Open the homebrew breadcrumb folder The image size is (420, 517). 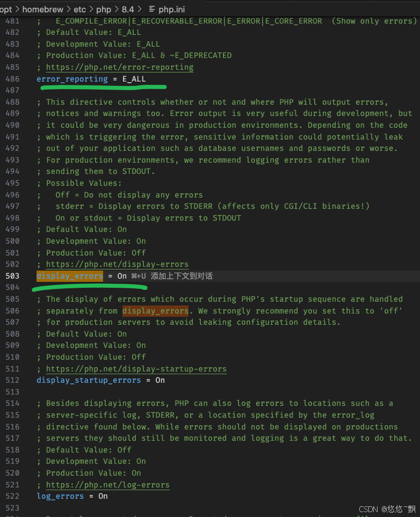42,10
